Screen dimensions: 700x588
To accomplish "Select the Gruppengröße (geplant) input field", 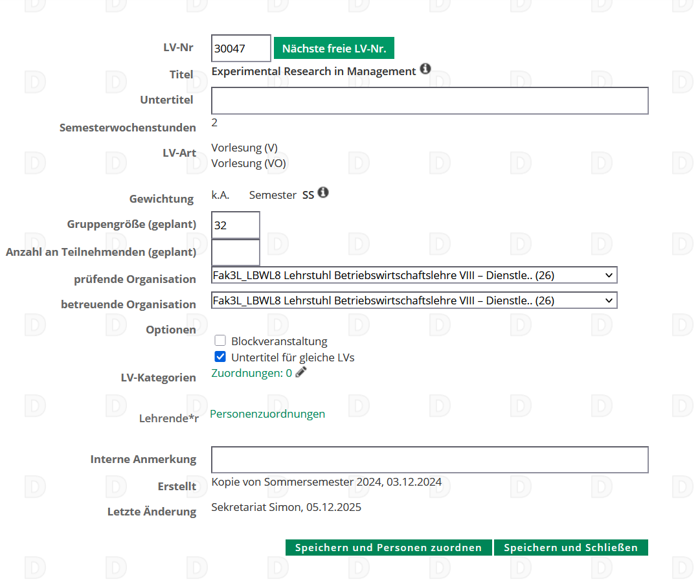I will pyautogui.click(x=236, y=225).
